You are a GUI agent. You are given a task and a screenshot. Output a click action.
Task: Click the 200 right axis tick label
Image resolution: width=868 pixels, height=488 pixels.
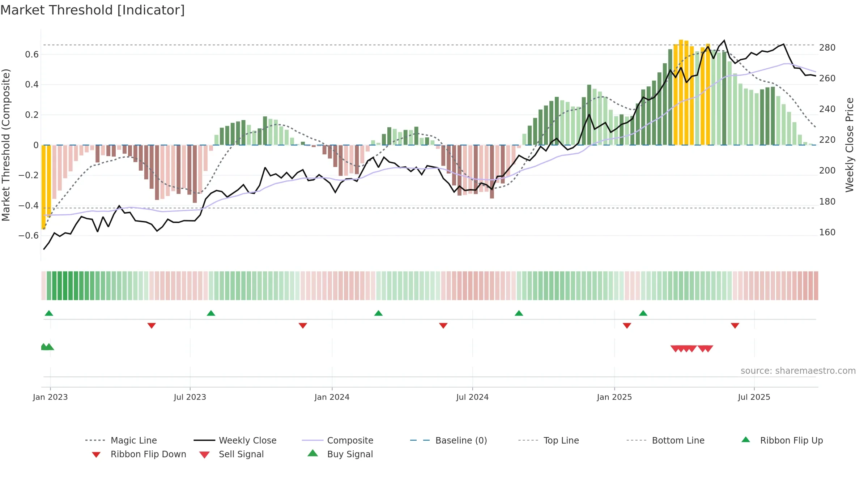click(827, 171)
